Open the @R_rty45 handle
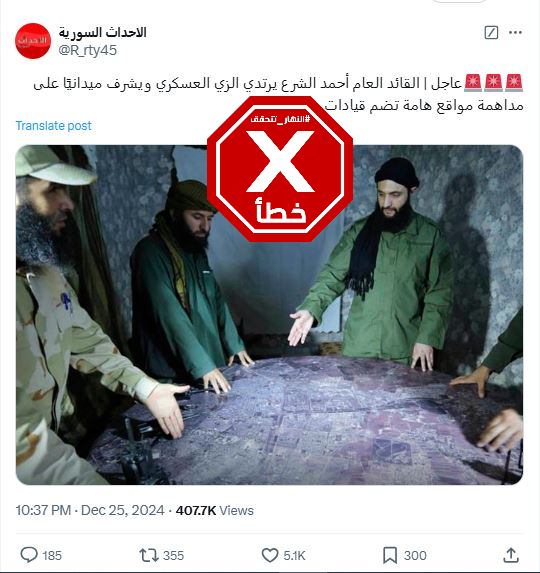540x573 pixels. pyautogui.click(x=88, y=50)
